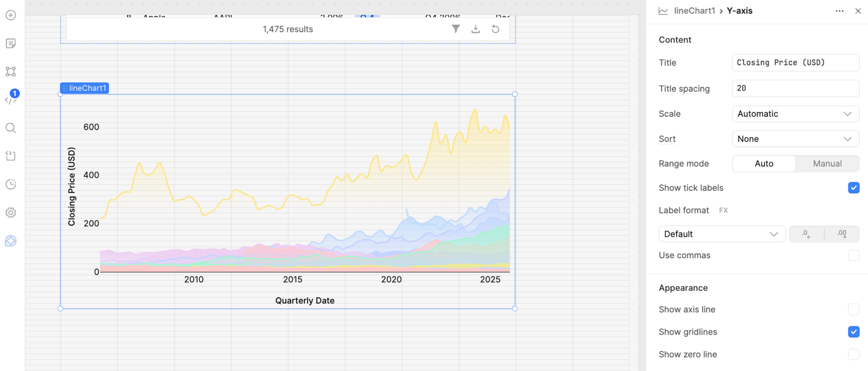Open the component tree icon
The width and height of the screenshot is (868, 371).
tap(11, 72)
